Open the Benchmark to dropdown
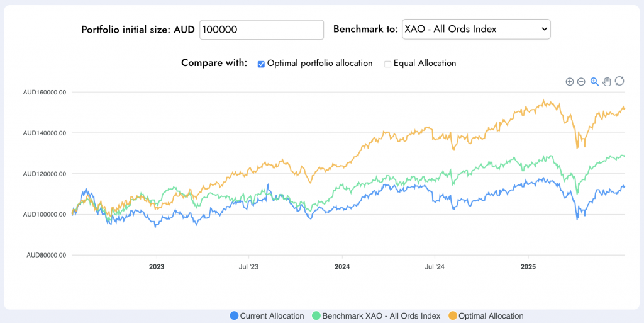Viewport: 644px width, 323px height. pyautogui.click(x=475, y=29)
